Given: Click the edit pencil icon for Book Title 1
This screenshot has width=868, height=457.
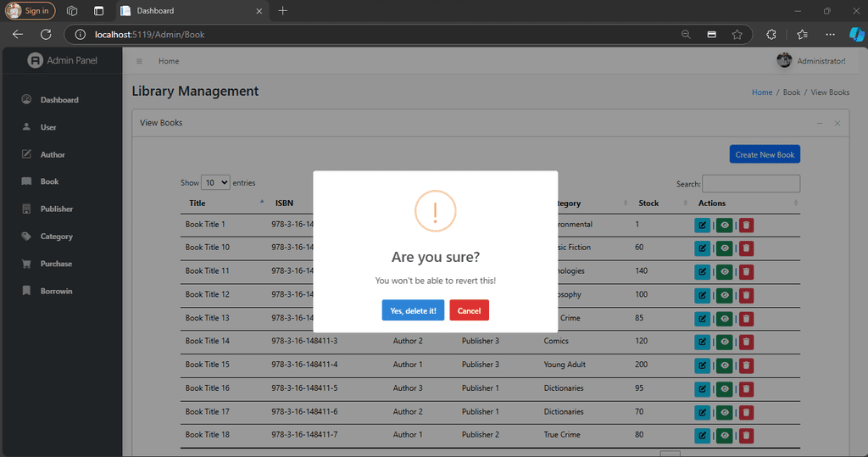Looking at the screenshot, I should pos(702,226).
